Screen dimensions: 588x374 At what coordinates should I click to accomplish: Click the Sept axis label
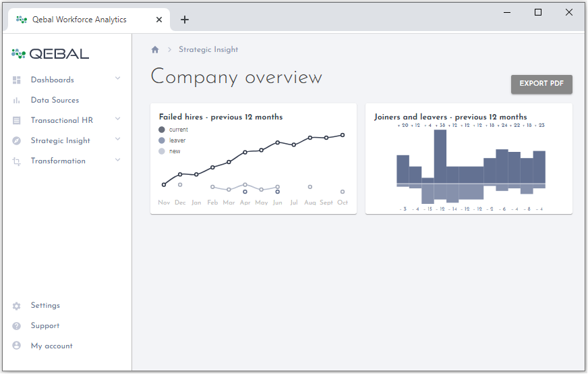coord(326,203)
